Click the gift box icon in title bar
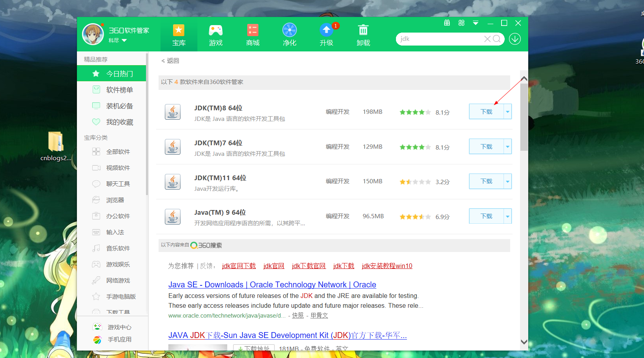Image resolution: width=644 pixels, height=358 pixels. [x=447, y=23]
